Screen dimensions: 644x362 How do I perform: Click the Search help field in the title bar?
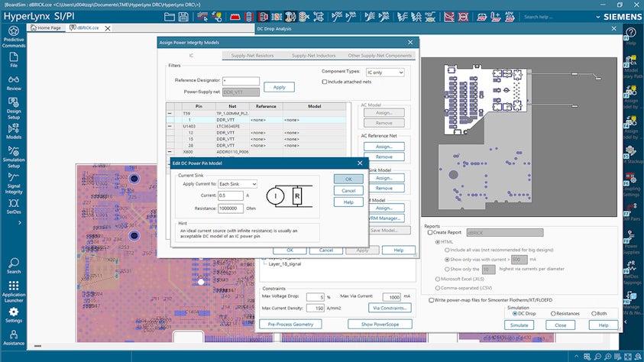(555, 17)
